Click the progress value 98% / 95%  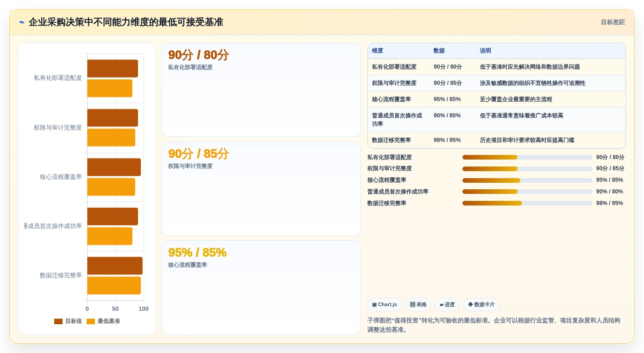pos(610,203)
